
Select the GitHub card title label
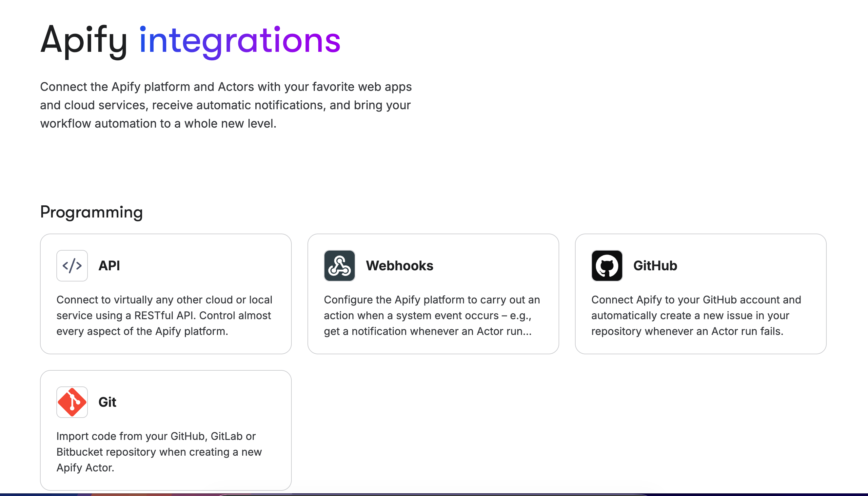point(655,266)
